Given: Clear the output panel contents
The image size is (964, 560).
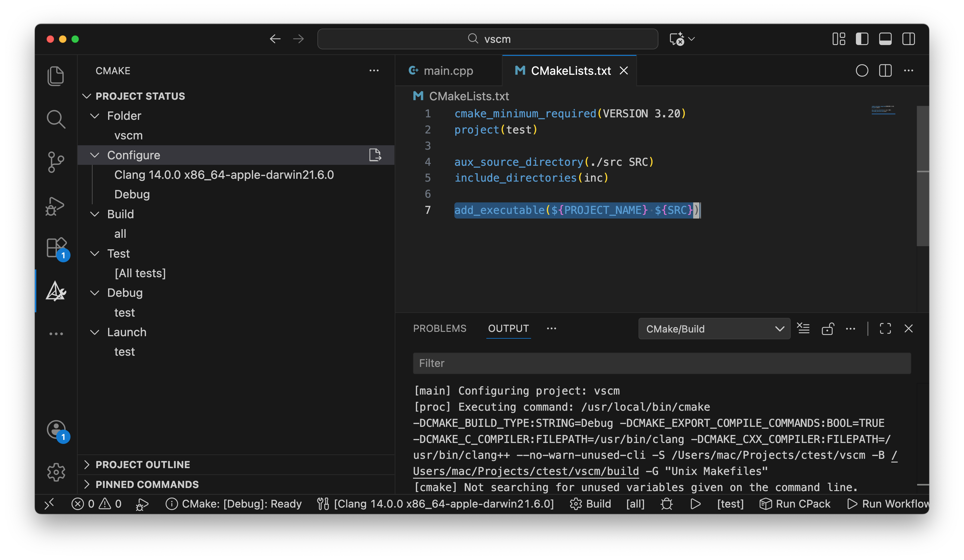Looking at the screenshot, I should pos(803,328).
